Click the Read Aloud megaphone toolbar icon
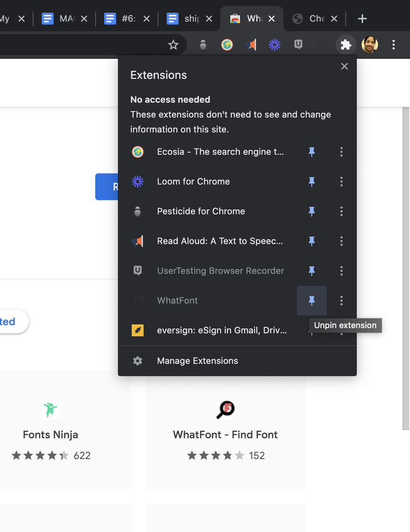410x532 pixels. (251, 45)
